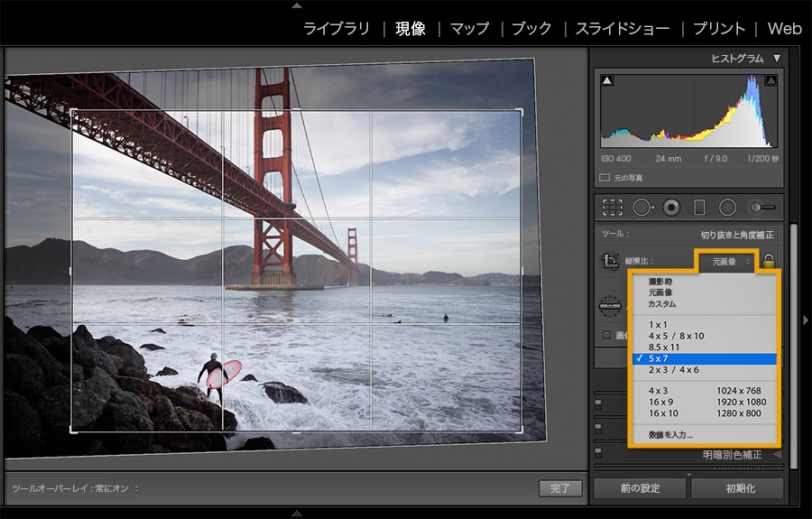Click the 前の設定 button
Viewport: 812px width, 519px height.
pyautogui.click(x=640, y=488)
